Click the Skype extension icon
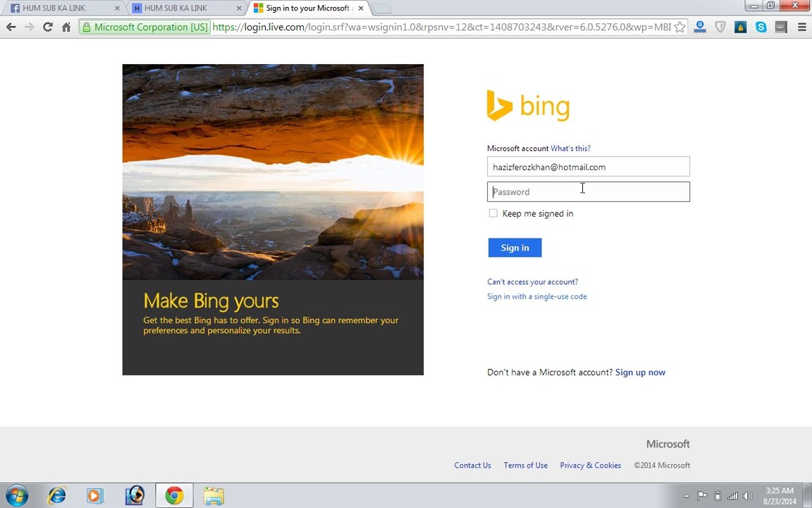 click(761, 27)
